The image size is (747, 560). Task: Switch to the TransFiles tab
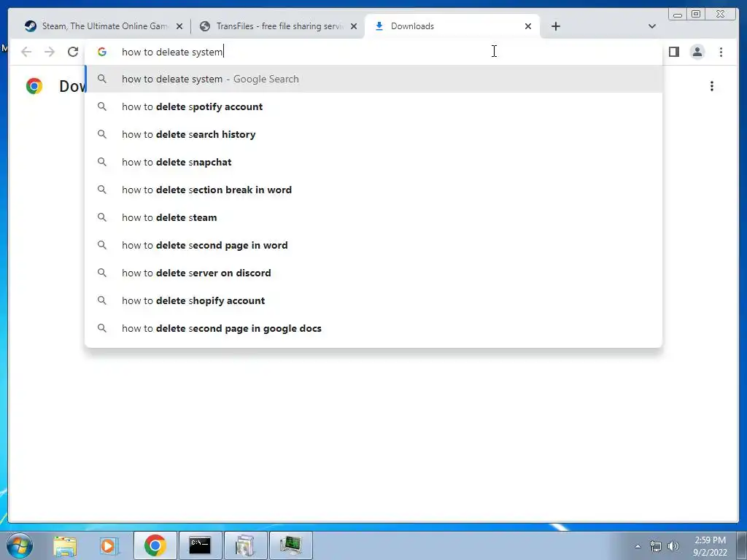[279, 26]
